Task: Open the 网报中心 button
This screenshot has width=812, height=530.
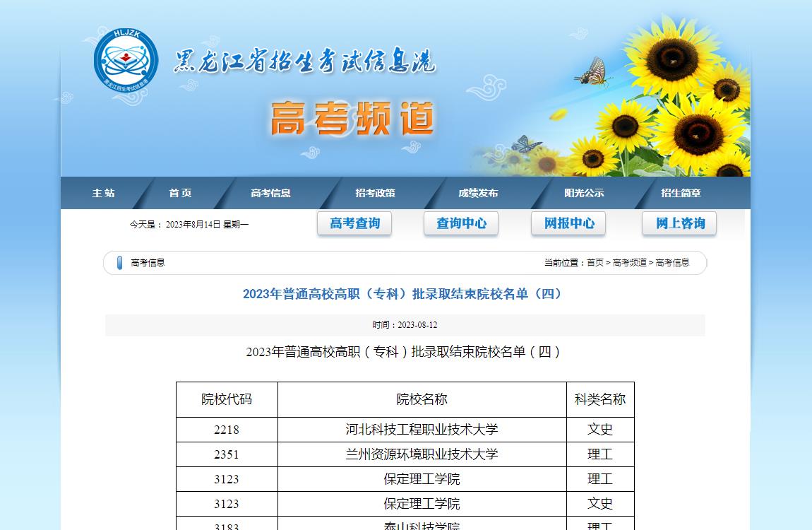Action: pos(568,223)
